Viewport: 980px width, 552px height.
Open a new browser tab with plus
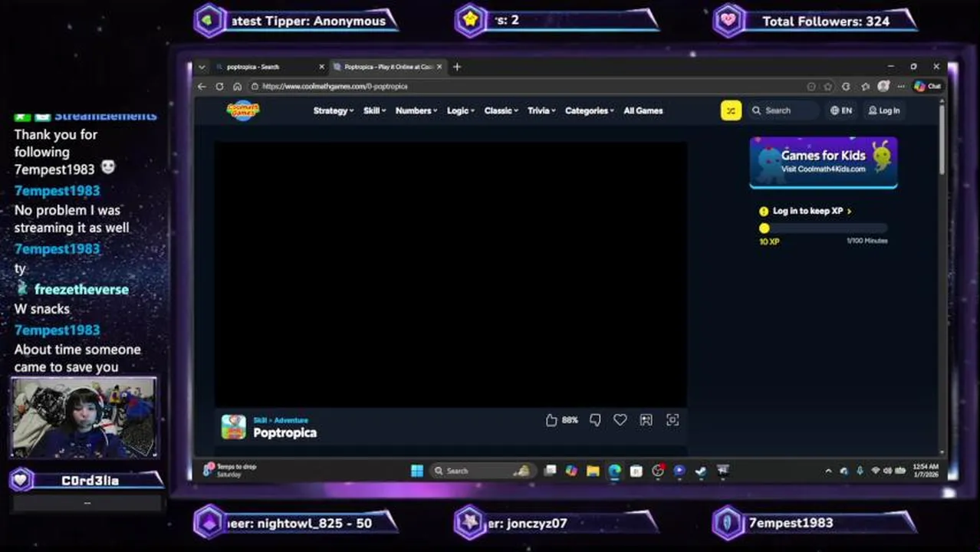457,67
